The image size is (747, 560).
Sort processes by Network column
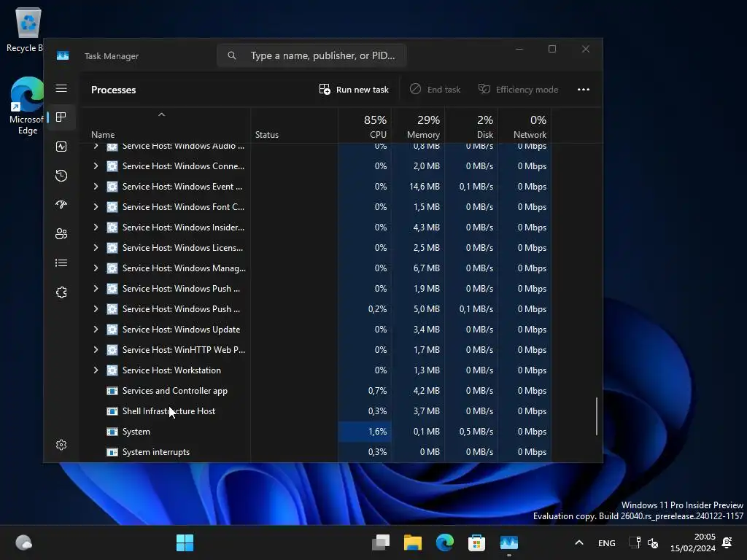pos(525,125)
